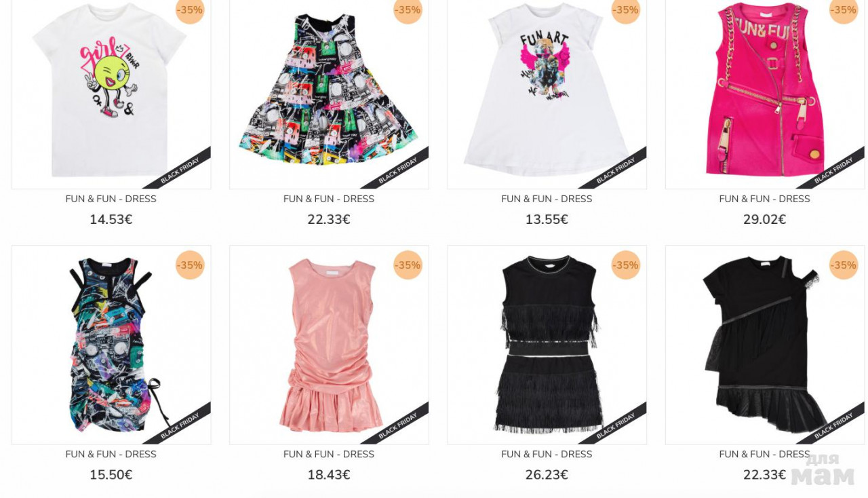
Task: Open the white Girl Power smiley t-shirt image
Action: [x=111, y=93]
